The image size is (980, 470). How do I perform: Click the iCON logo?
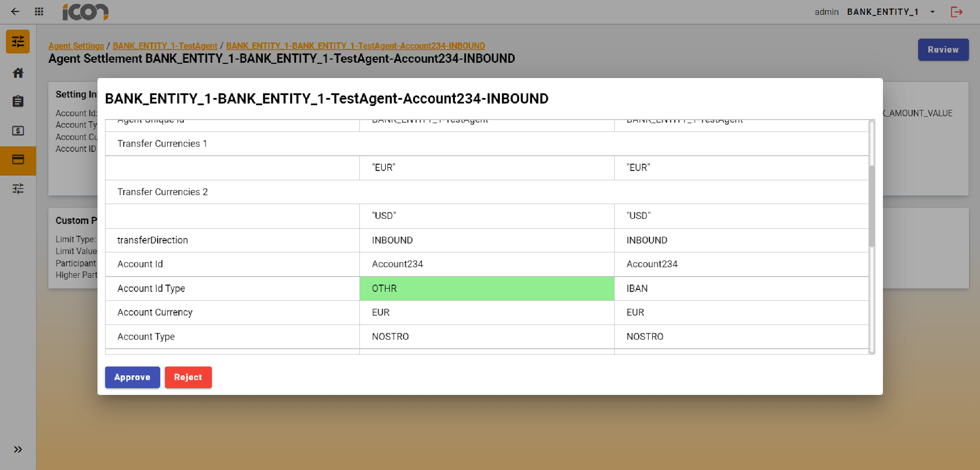(x=85, y=12)
